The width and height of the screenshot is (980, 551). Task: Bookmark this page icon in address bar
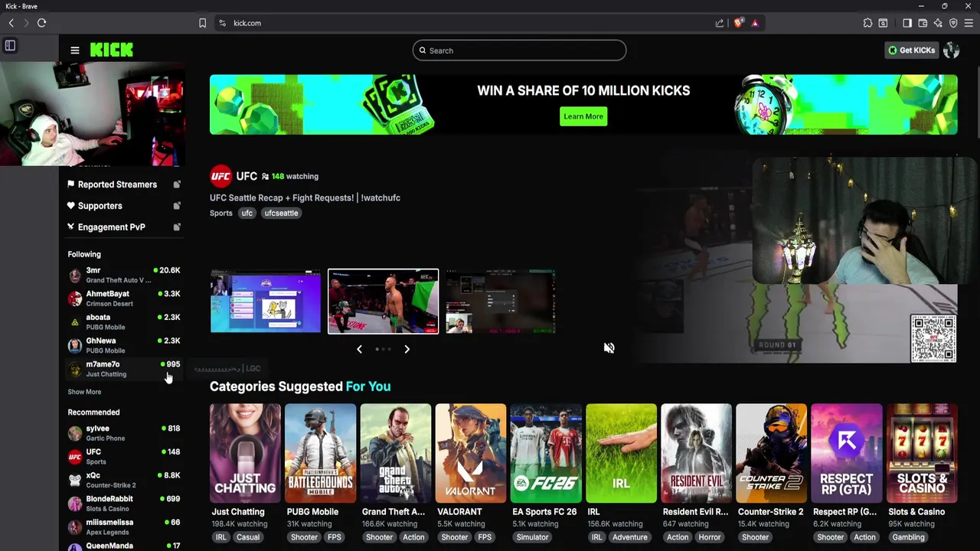point(202,23)
